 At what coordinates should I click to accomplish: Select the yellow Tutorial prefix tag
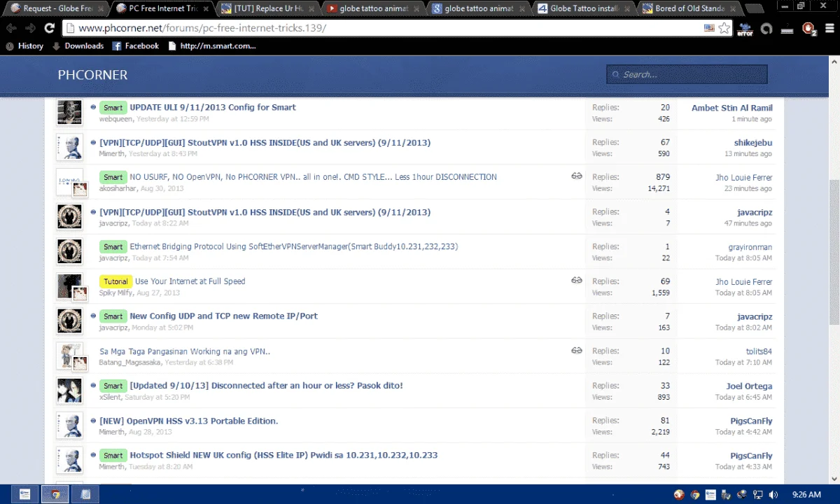115,281
